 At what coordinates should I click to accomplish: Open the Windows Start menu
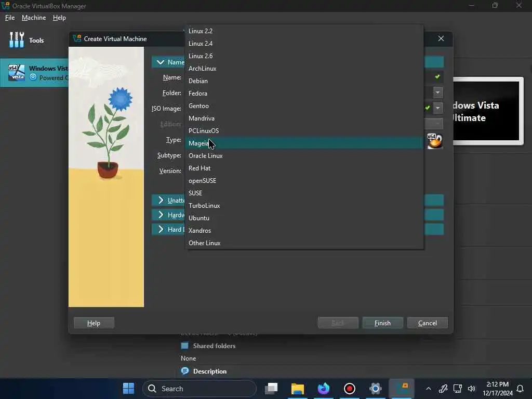[x=129, y=389]
